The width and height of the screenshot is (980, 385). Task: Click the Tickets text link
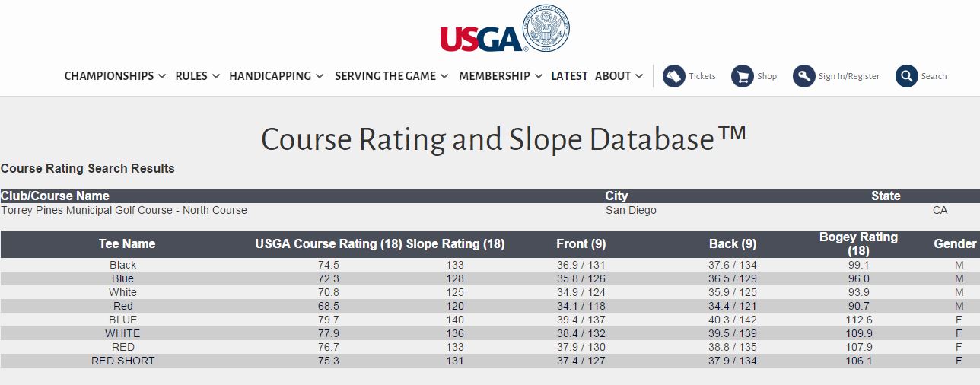tap(702, 76)
